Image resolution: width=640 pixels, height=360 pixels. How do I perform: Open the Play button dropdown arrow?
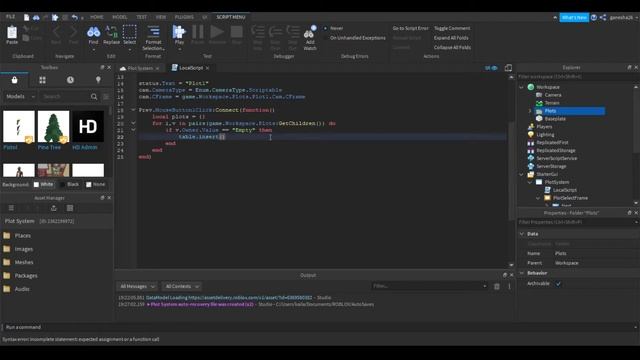click(x=179, y=49)
